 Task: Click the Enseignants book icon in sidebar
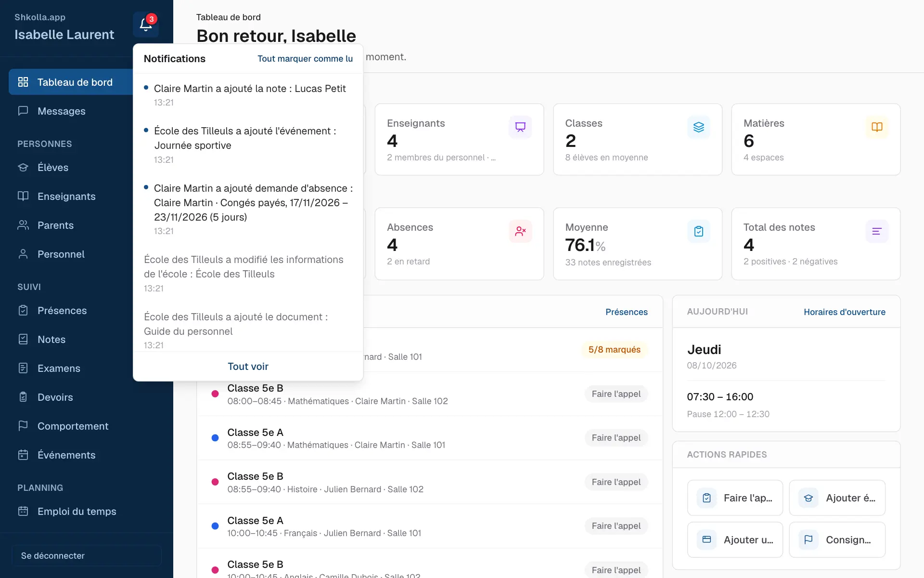pyautogui.click(x=23, y=196)
